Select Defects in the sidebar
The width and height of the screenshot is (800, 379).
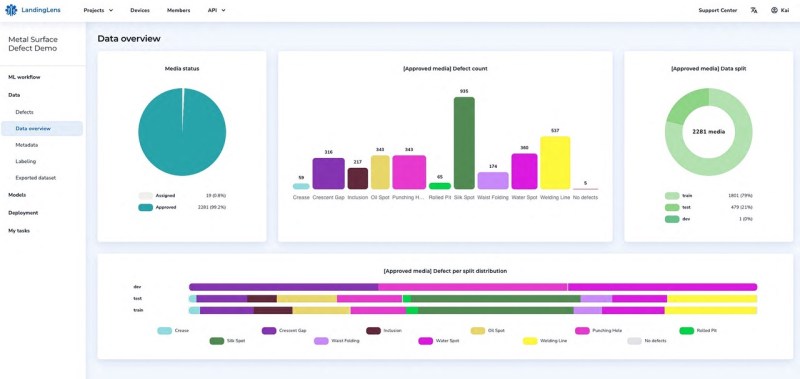[x=24, y=112]
